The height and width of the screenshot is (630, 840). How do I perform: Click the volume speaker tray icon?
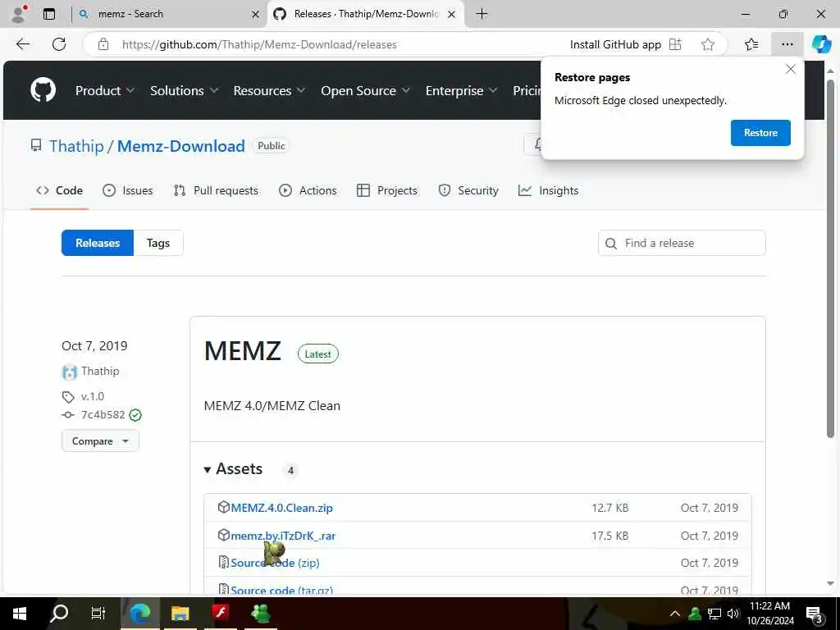pos(733,614)
